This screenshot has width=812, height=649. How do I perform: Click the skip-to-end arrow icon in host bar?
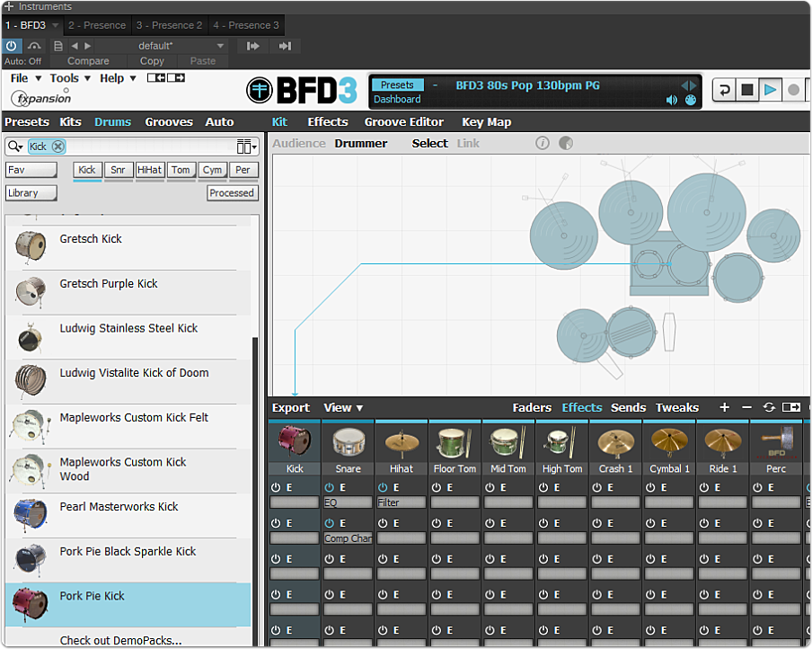tap(285, 46)
